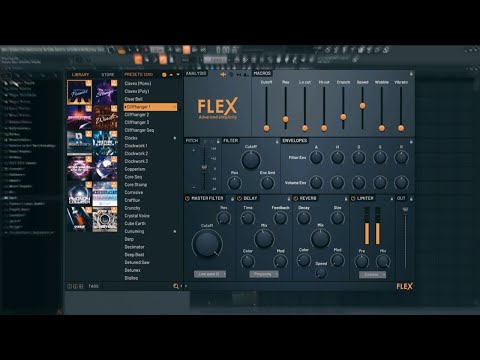Click the pitch plus button
Screen dimensions: 480x360
[x=194, y=150]
